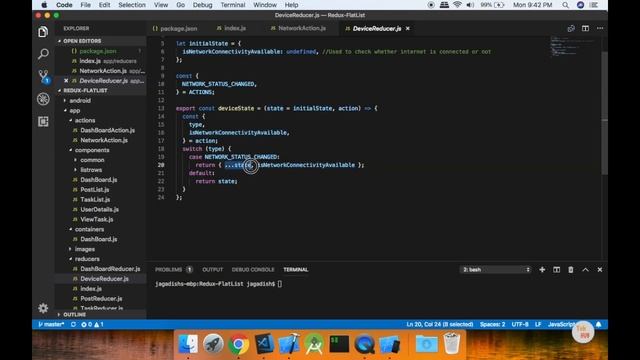Expand the Outline section
Viewport: 640px width, 360px height.
(x=75, y=315)
